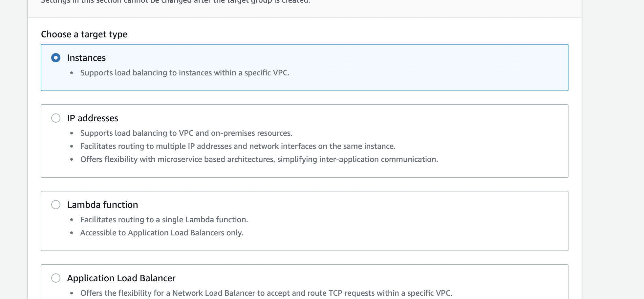This screenshot has width=644, height=299.
Task: Click the "Application Load Balancer" title text
Action: (121, 278)
